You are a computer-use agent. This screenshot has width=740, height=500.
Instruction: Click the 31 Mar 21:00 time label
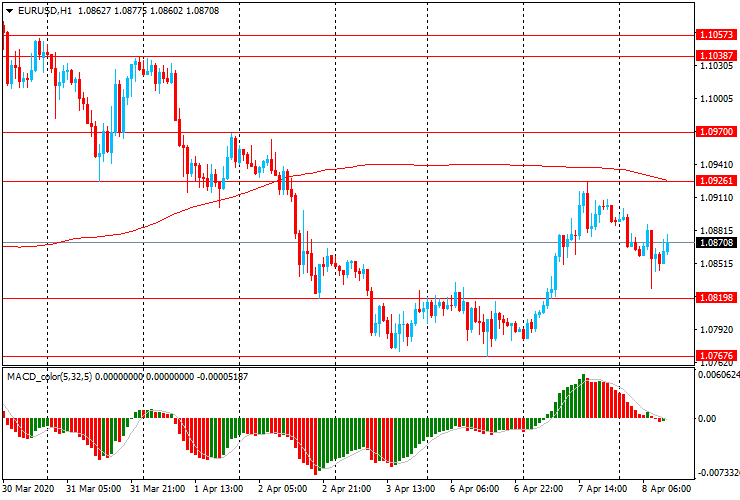tap(158, 489)
